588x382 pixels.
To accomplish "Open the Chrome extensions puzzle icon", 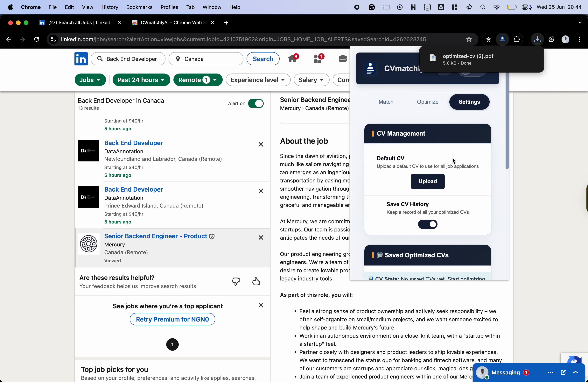I will click(517, 39).
